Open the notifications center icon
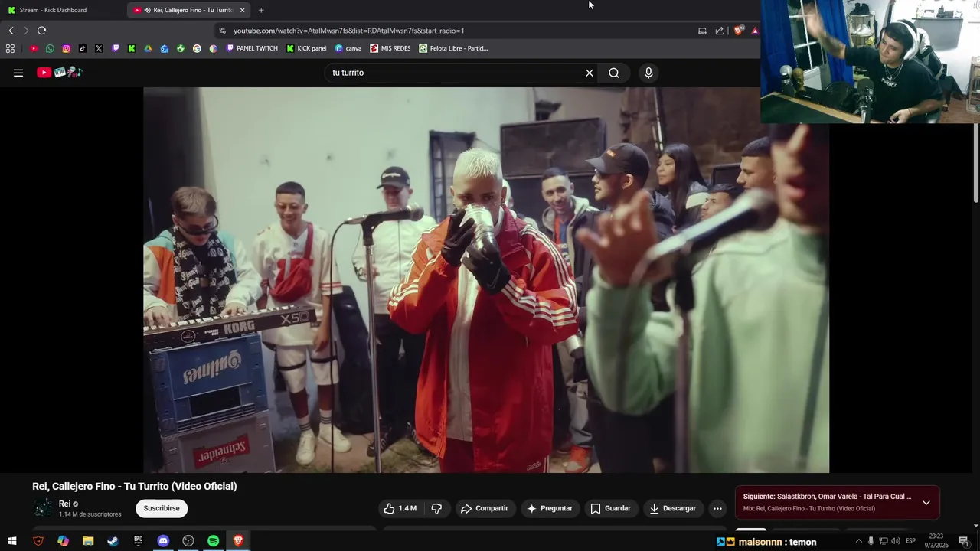Screen dimensions: 980x551 click(964, 541)
